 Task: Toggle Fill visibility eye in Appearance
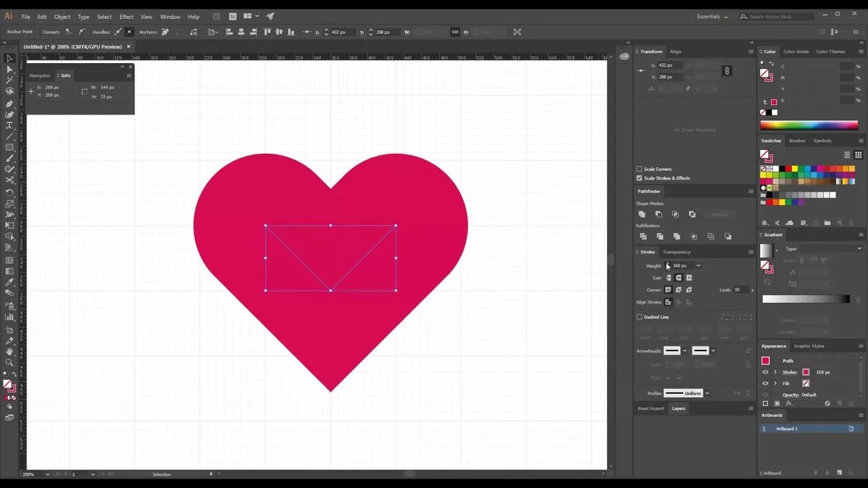coord(766,383)
